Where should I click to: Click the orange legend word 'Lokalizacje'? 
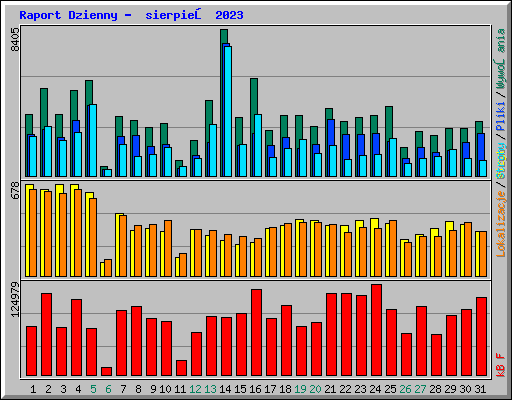(501, 223)
